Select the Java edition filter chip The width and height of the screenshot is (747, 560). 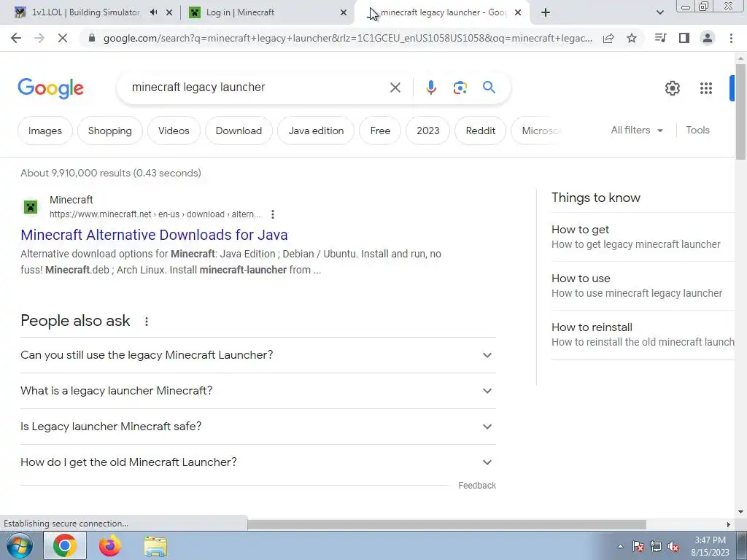tap(316, 131)
